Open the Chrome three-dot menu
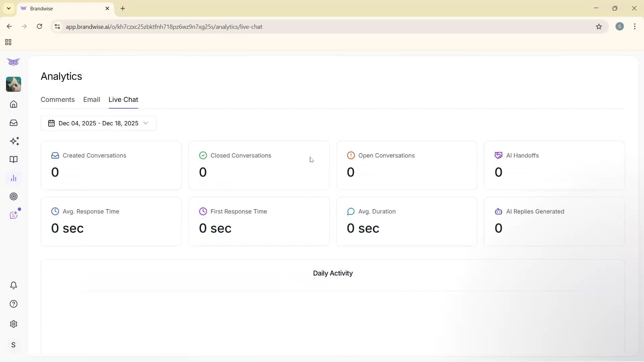Screen dimensions: 644x362 [635, 26]
